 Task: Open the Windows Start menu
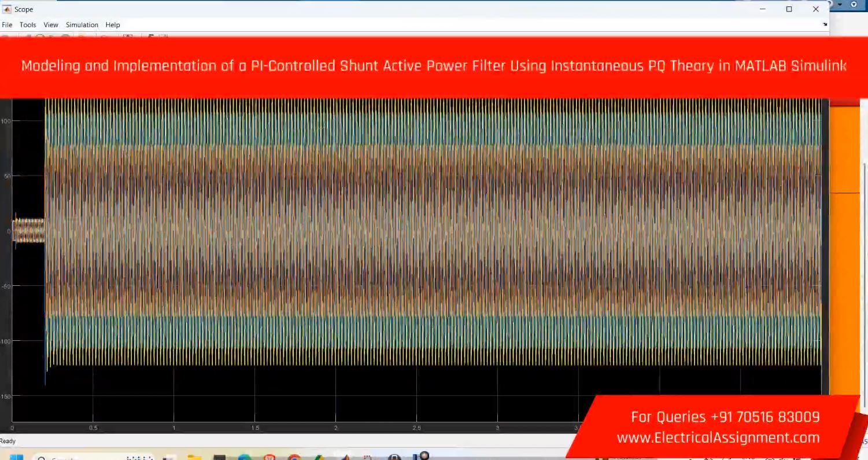pos(16,457)
